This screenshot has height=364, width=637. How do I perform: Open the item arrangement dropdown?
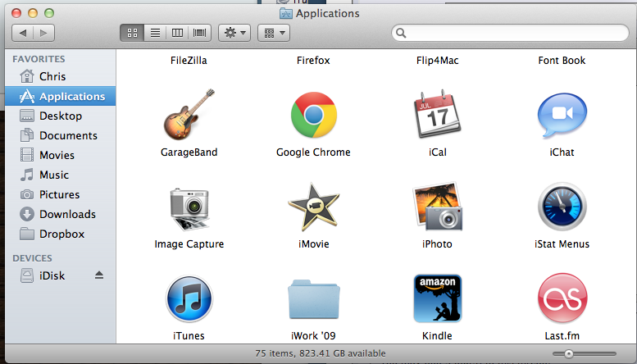coord(274,33)
